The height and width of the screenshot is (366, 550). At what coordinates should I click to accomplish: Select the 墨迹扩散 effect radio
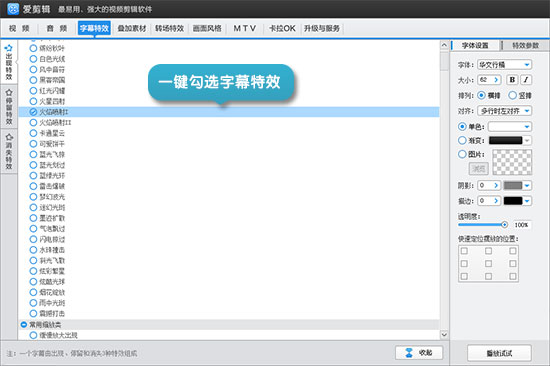(33, 218)
